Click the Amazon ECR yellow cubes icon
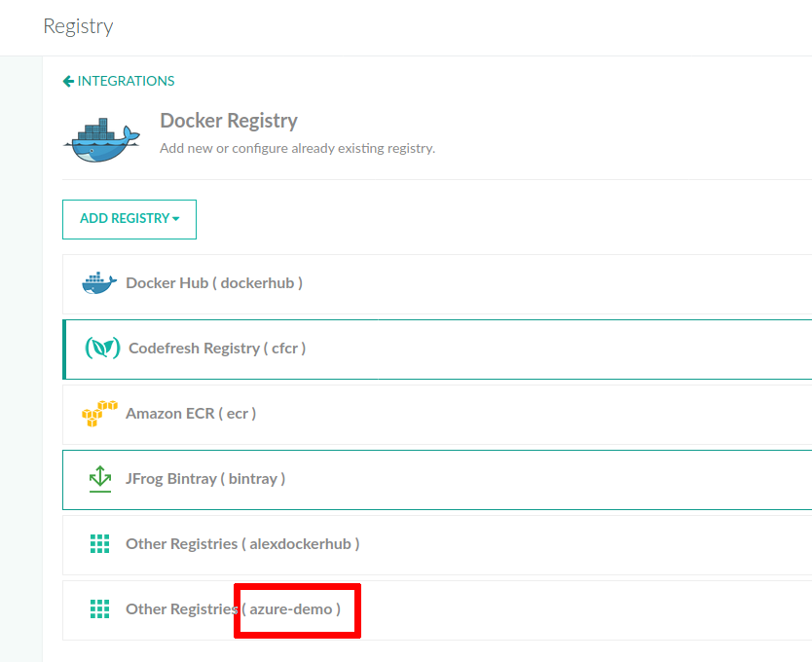 coord(98,414)
